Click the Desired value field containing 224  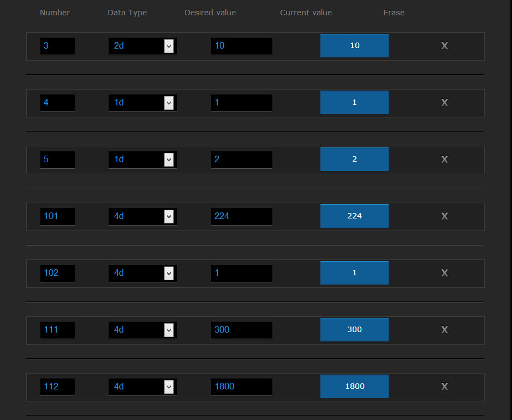coord(241,216)
